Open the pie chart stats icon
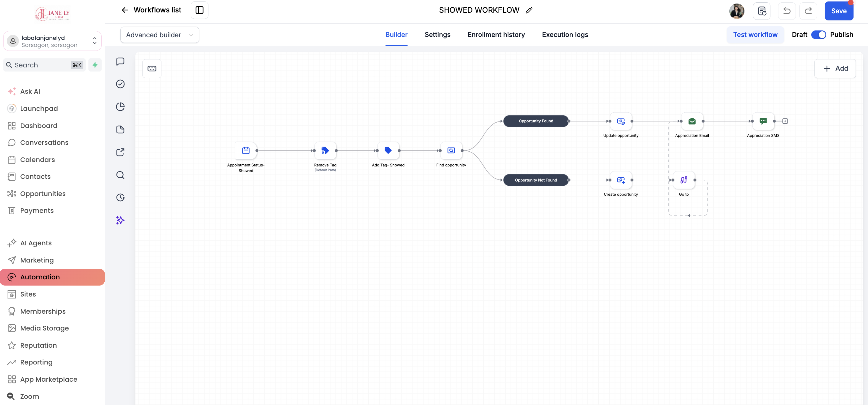The width and height of the screenshot is (868, 405). (120, 107)
